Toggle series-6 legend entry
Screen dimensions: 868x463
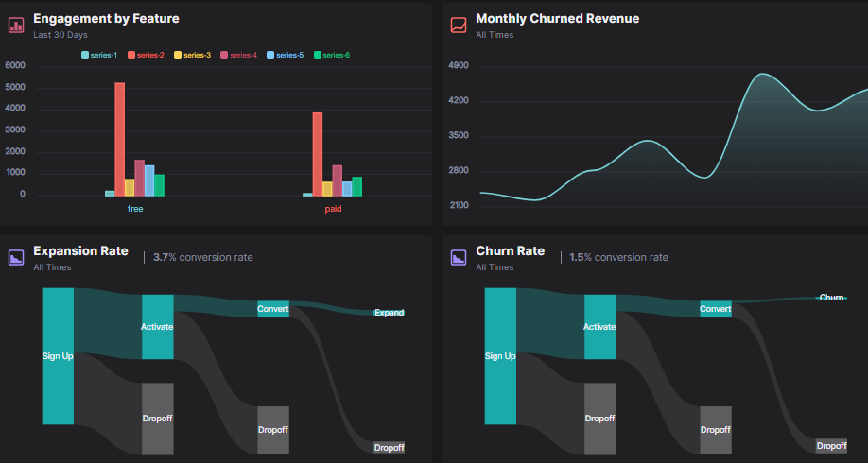tap(332, 55)
